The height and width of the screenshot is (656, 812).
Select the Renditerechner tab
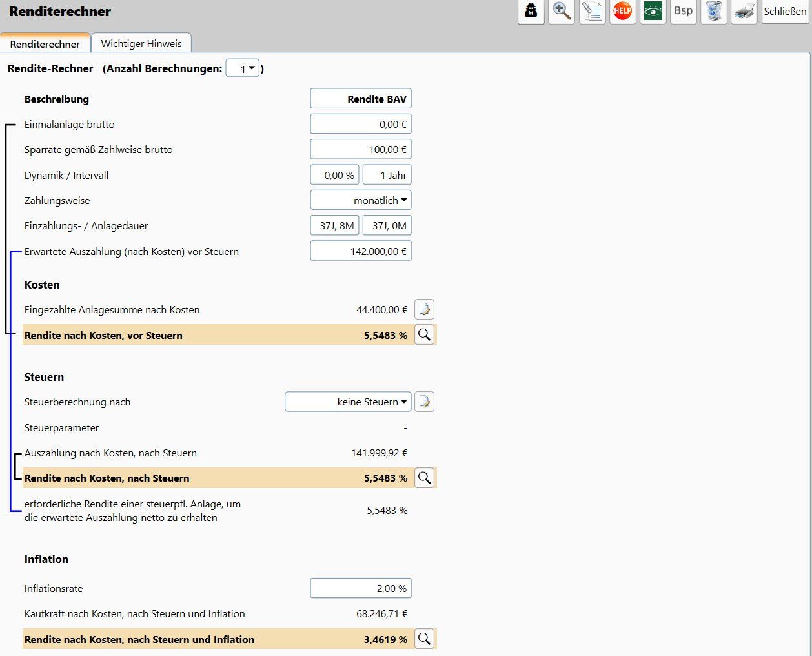(x=45, y=44)
